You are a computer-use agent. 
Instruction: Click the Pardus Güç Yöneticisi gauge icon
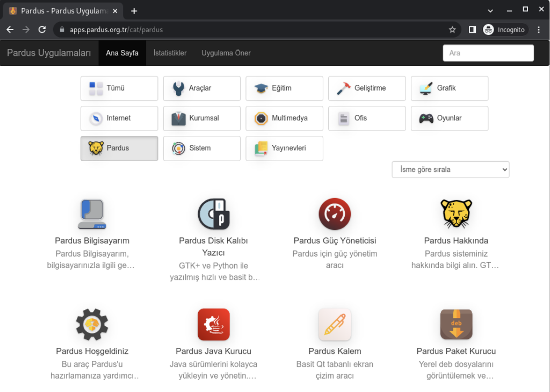pos(335,214)
